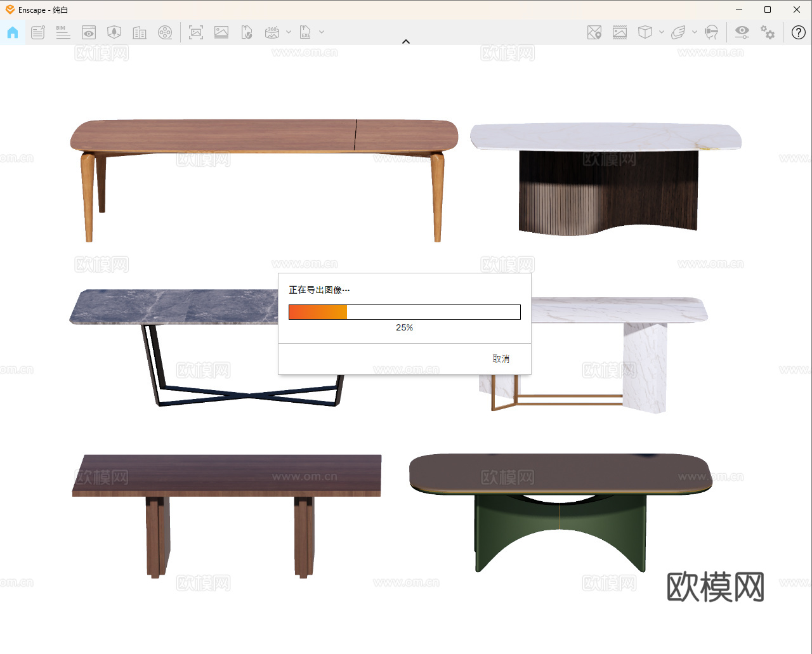Open the dropdown arrow beside the wing icon

[695, 32]
